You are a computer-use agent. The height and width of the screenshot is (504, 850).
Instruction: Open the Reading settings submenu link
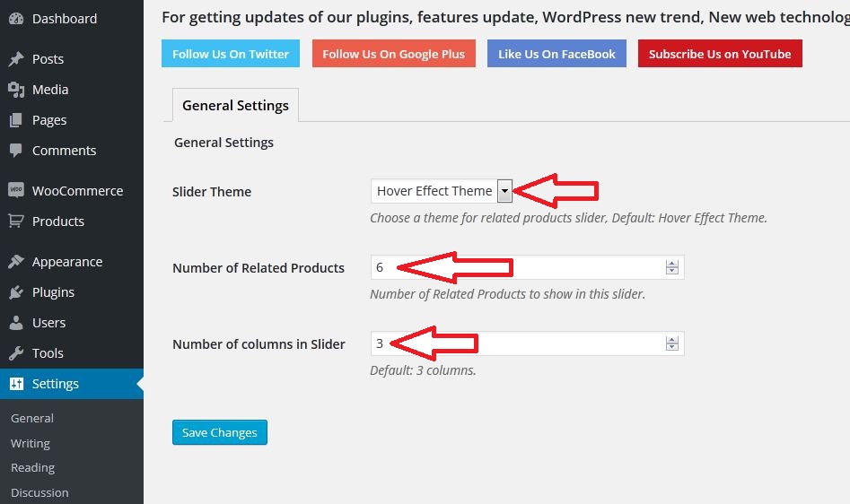point(32,467)
